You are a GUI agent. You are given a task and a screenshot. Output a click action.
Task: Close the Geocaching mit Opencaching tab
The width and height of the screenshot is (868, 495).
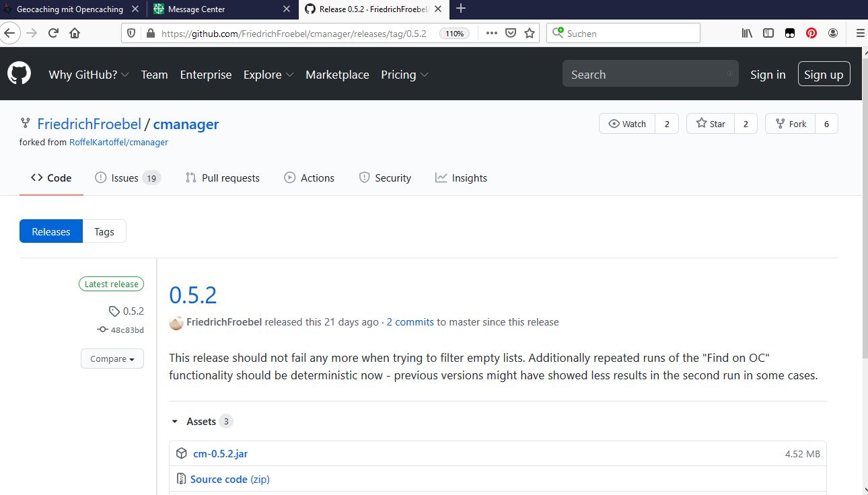(x=135, y=9)
